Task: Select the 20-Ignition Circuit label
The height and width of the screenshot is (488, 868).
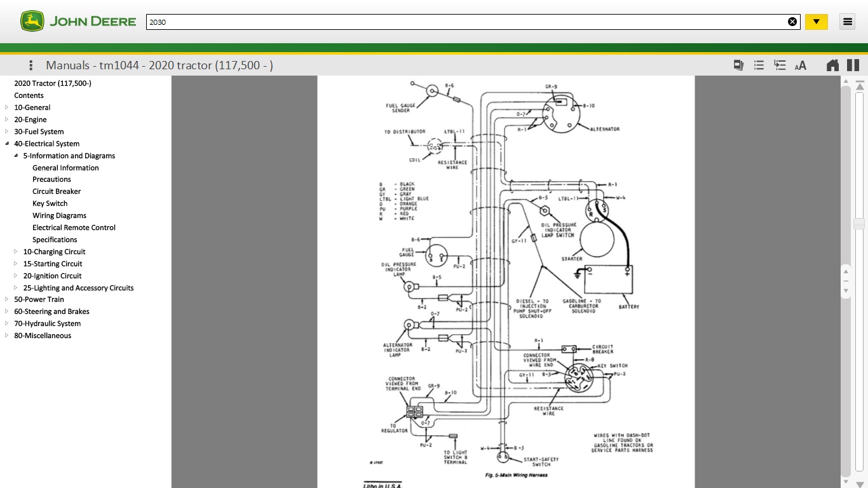Action: [52, 276]
